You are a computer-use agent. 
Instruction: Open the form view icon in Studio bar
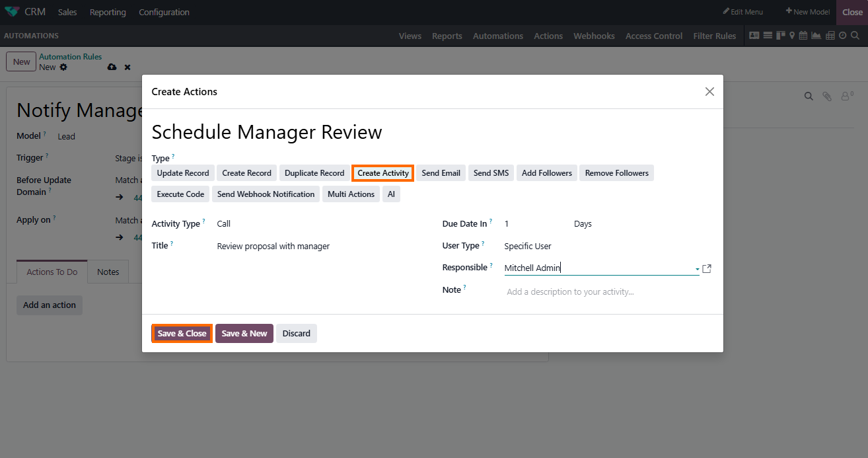click(754, 36)
